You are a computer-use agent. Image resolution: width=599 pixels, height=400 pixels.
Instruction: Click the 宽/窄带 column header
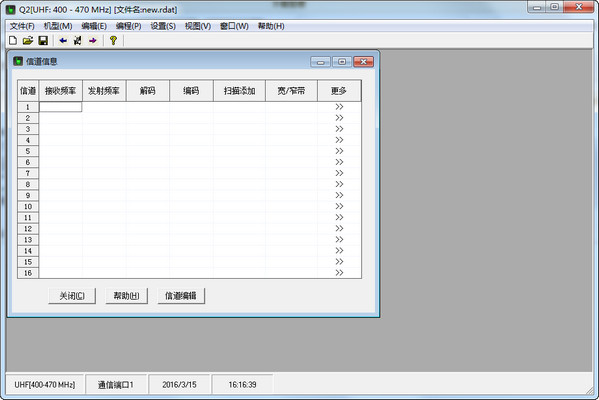291,91
